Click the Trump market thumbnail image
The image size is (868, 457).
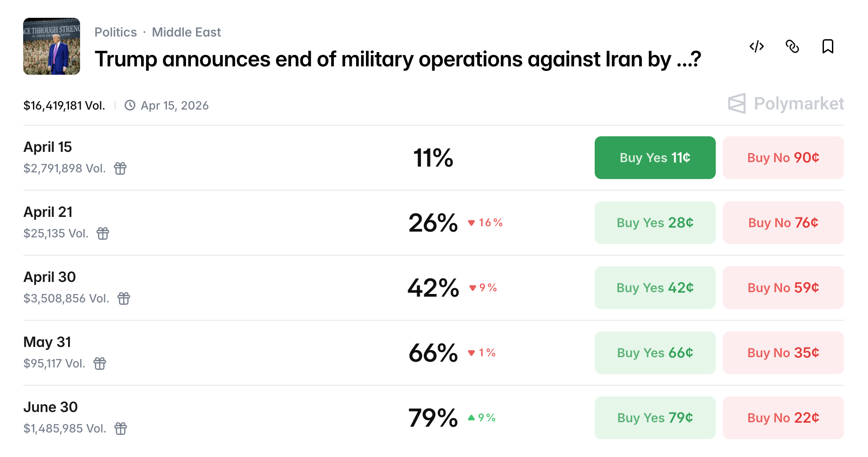[52, 46]
